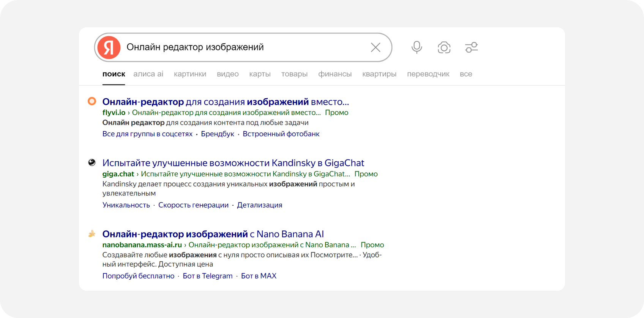Open the «Брендбук» sitelink

click(218, 134)
